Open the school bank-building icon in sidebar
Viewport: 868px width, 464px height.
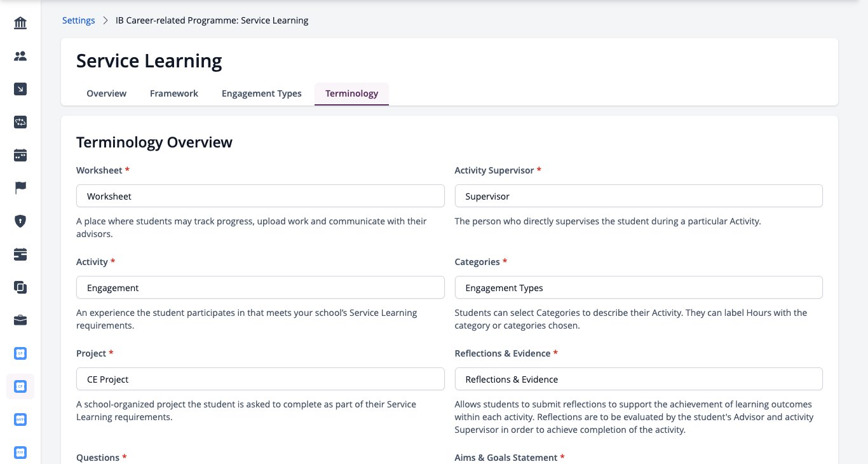coord(20,24)
